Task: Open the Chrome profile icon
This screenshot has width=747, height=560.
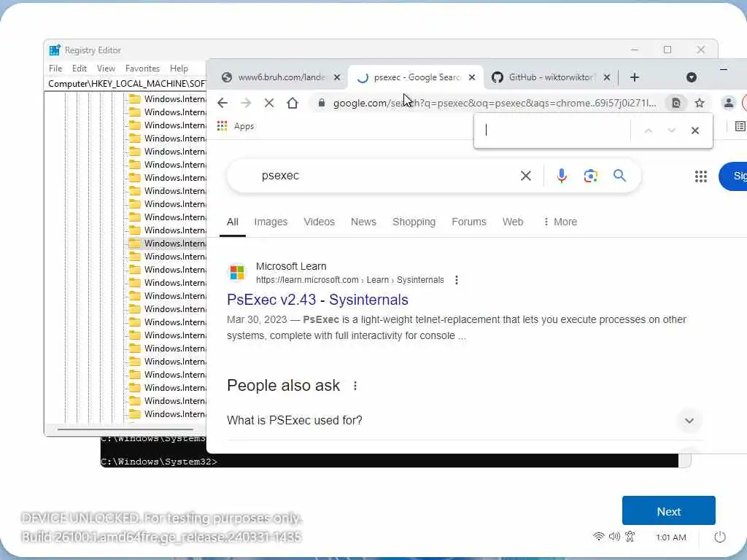Action: 729,103
